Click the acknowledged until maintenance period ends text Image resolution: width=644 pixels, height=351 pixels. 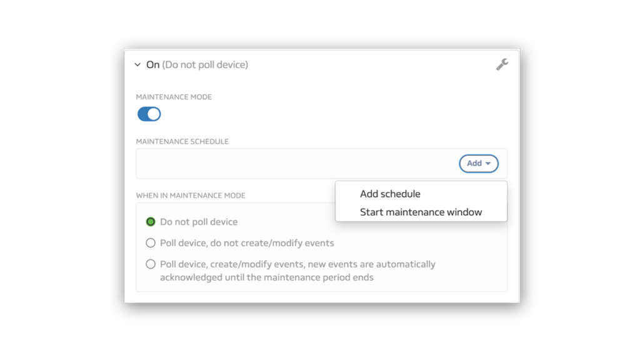pyautogui.click(x=266, y=277)
